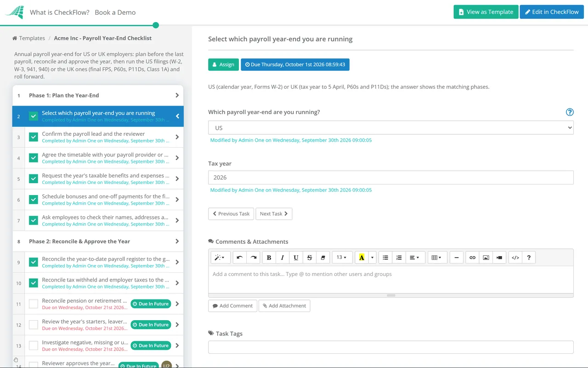Tick checkbox for 'Review the year's starters' task
The image size is (588, 368).
click(34, 325)
